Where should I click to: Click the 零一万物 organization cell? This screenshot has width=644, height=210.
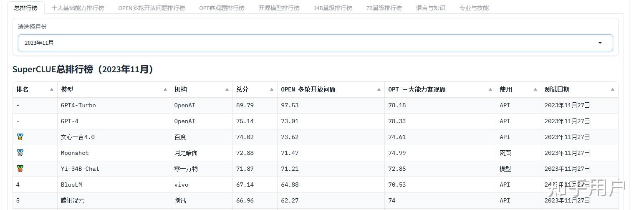(x=202, y=169)
